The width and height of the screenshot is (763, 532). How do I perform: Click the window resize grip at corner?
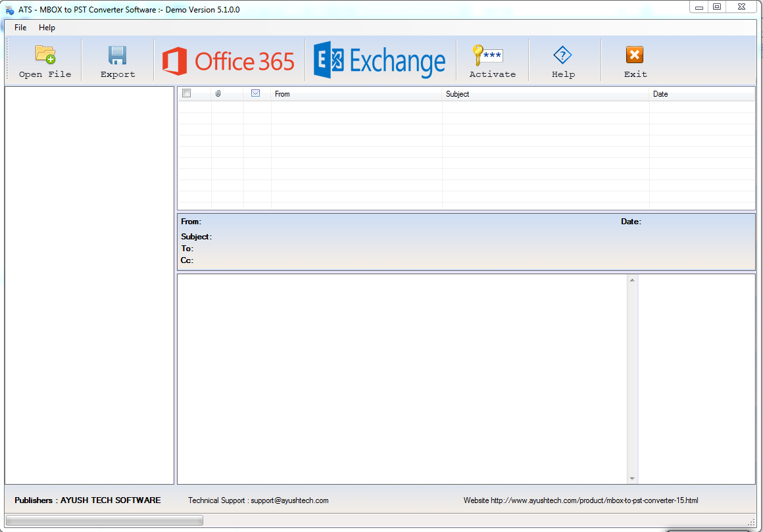[751, 521]
